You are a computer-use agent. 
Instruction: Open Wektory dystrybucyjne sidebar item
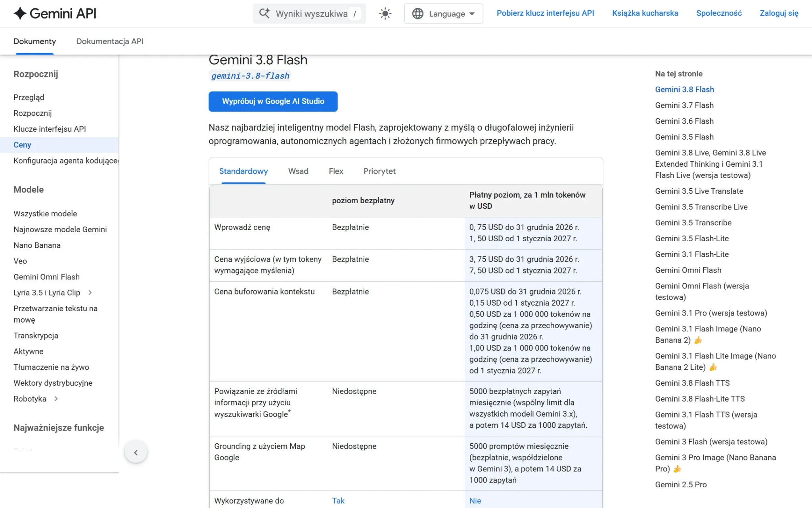coord(53,383)
